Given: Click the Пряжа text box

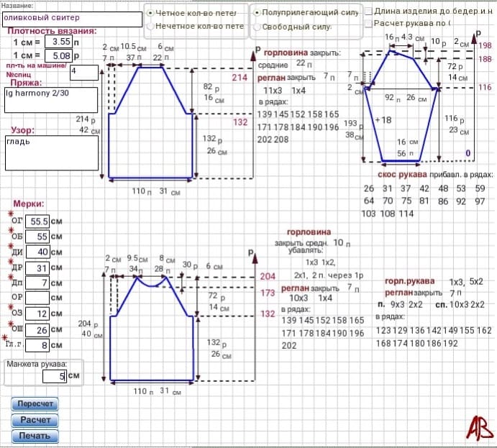Looking at the screenshot, I should click(50, 101).
